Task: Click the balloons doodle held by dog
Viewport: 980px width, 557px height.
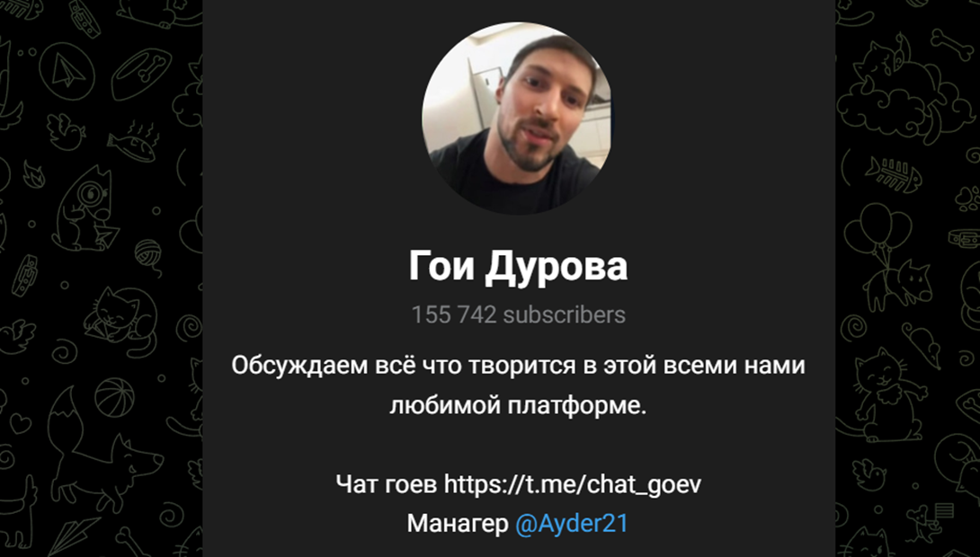Action: 878,230
